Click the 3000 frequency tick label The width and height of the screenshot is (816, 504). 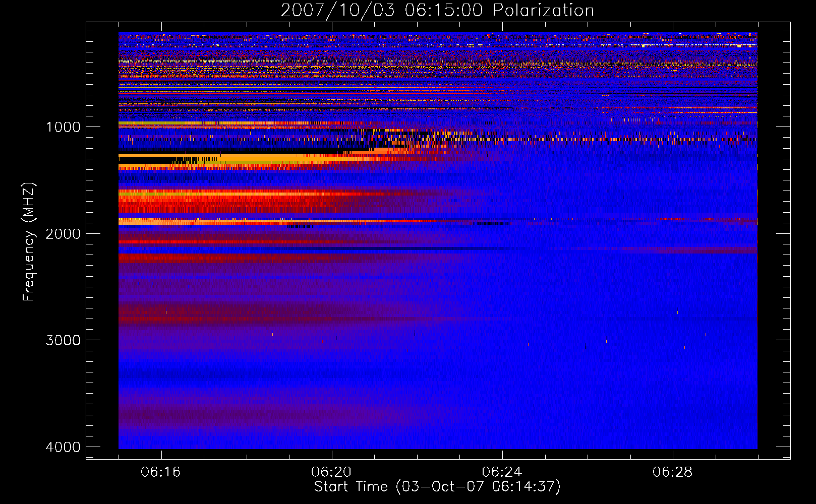coord(63,340)
